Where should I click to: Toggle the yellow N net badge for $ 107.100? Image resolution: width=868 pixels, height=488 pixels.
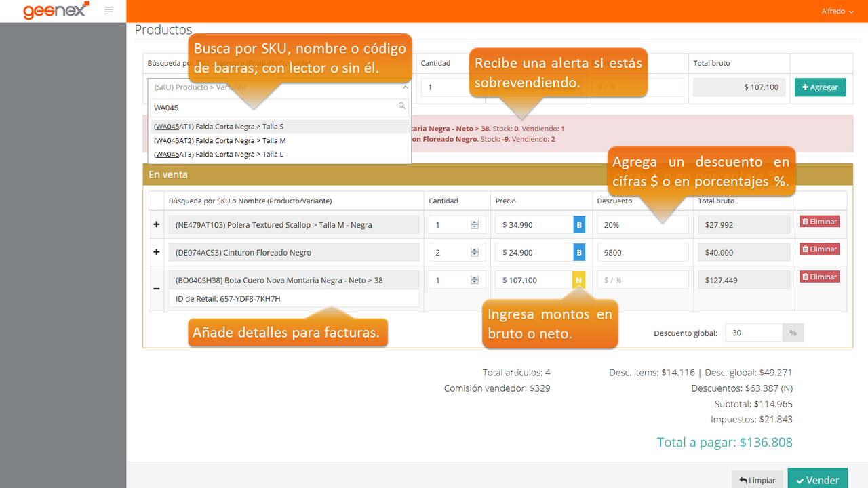[x=579, y=280]
